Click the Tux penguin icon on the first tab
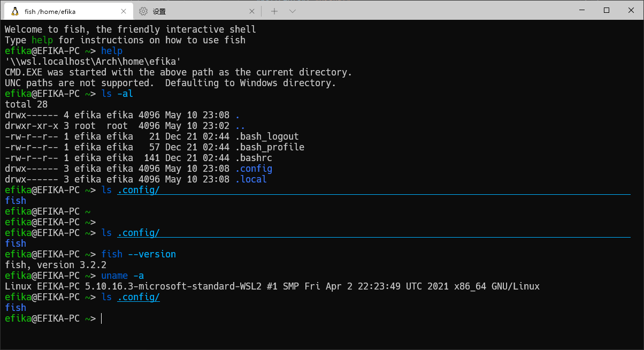Screen dimensions: 644x350 coord(15,11)
